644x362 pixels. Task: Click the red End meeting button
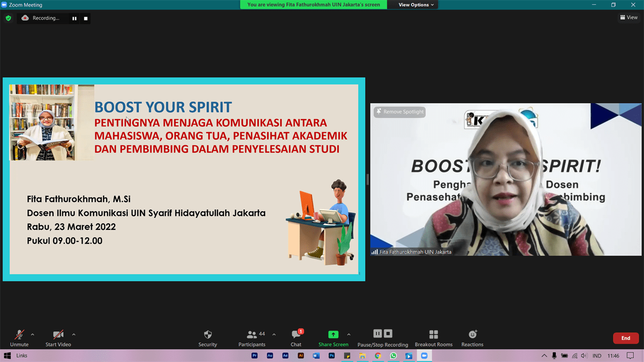[625, 338]
